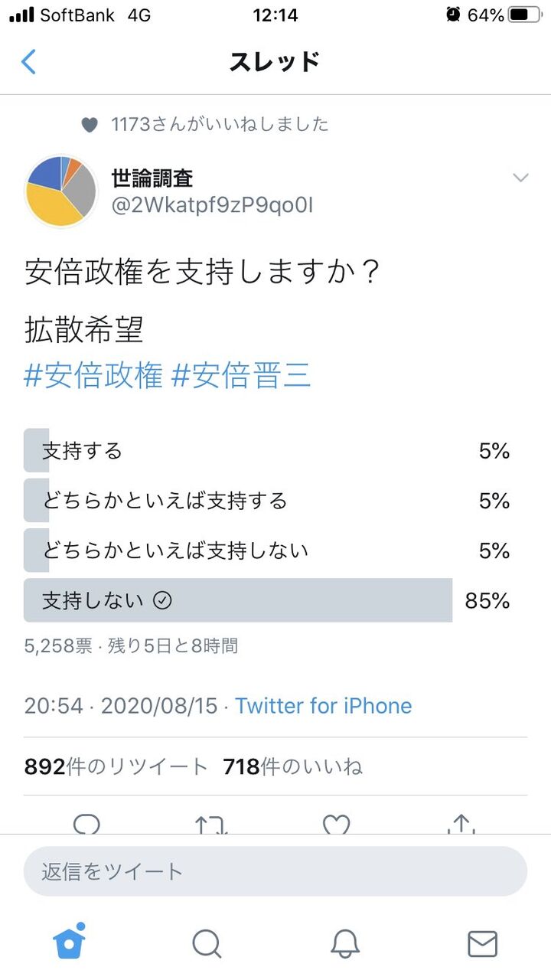This screenshot has width=551, height=980.
Task: Select the 支持しない poll result bar
Action: point(237,600)
